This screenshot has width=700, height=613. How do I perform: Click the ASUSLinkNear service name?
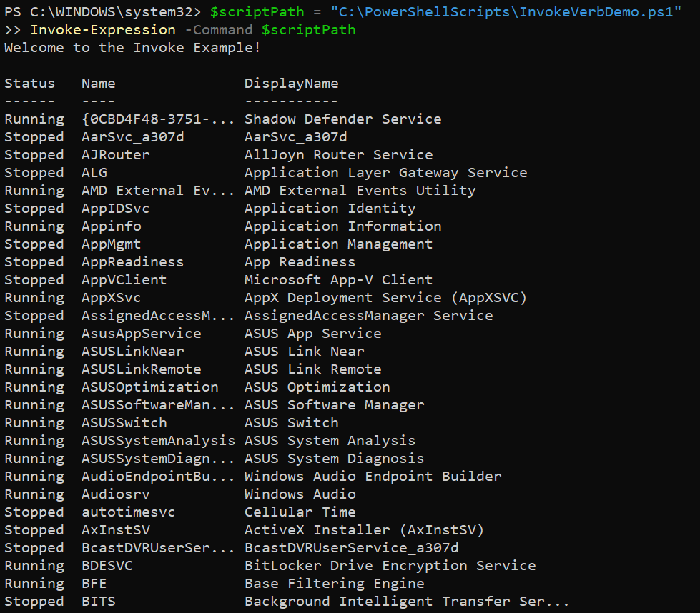point(132,351)
